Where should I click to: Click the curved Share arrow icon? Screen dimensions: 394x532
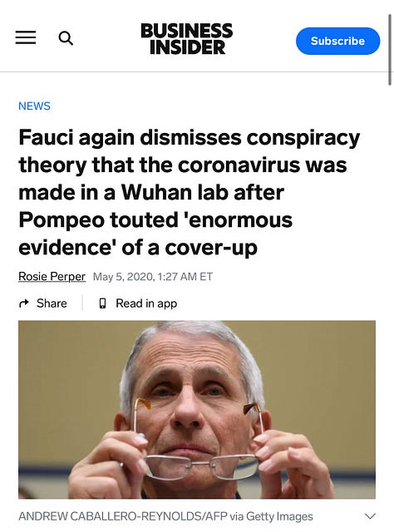[x=24, y=303]
